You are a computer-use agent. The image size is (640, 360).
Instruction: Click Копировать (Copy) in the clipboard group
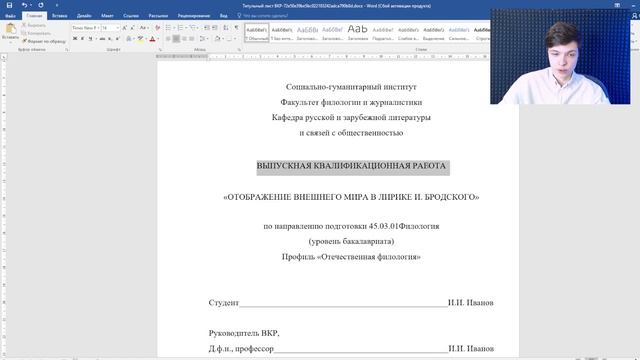coord(36,33)
